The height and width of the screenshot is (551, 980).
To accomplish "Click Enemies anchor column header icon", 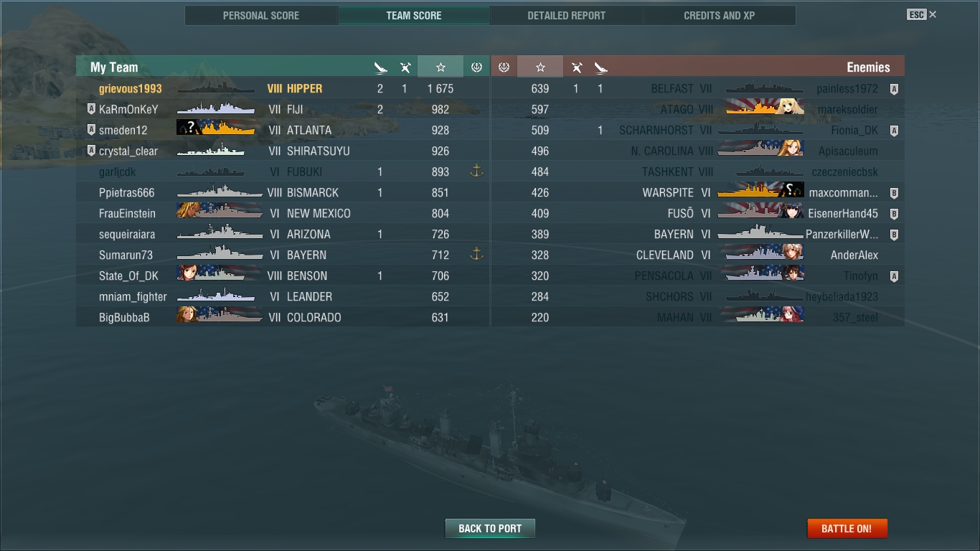I will point(504,67).
